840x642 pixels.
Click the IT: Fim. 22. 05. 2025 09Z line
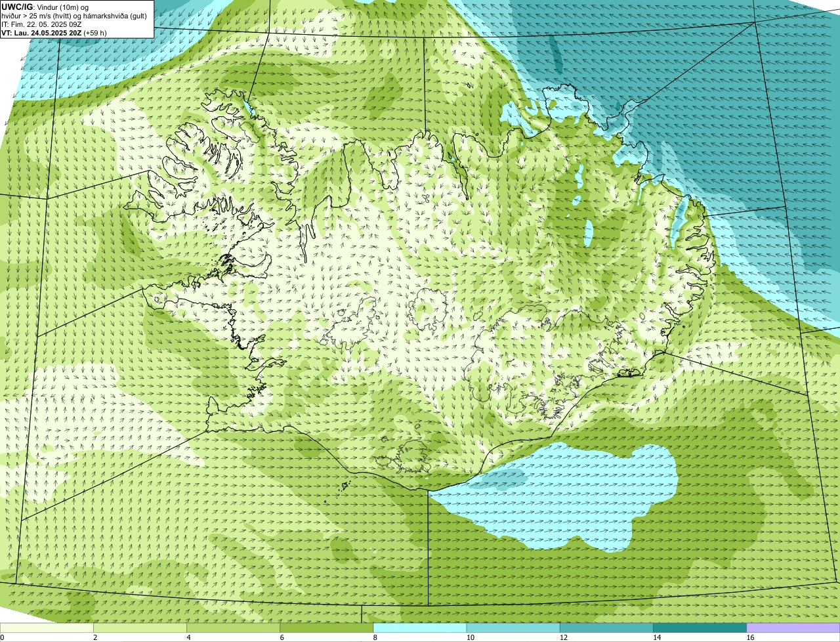tap(41, 24)
